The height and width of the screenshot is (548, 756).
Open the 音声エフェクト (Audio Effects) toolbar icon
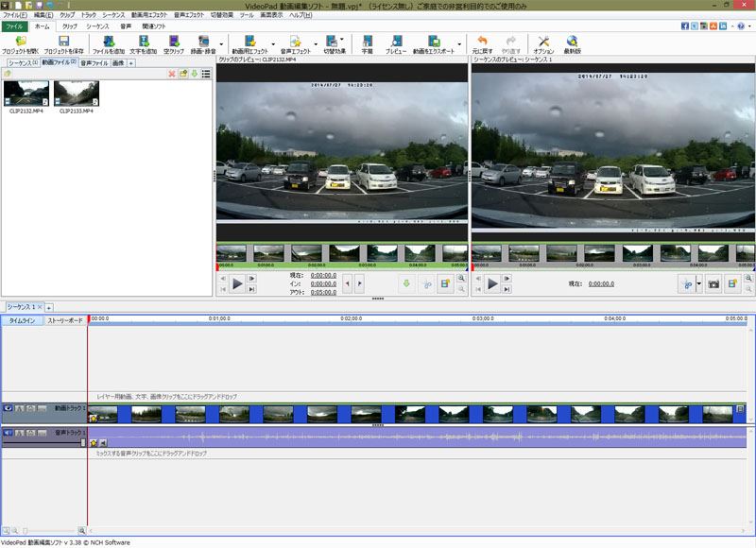pyautogui.click(x=295, y=42)
